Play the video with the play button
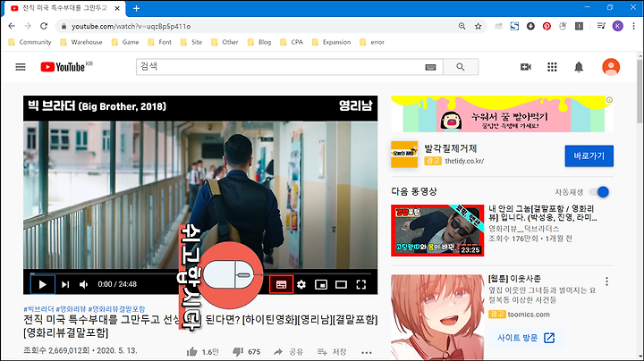This screenshot has width=644, height=361. pos(43,284)
